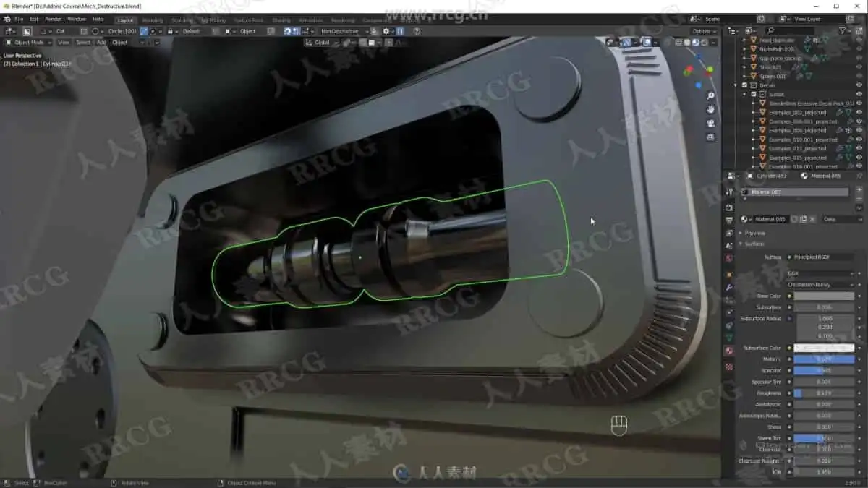Click the zoom view magnifier gizmo
Viewport: 868px width, 488px height.
tap(710, 95)
